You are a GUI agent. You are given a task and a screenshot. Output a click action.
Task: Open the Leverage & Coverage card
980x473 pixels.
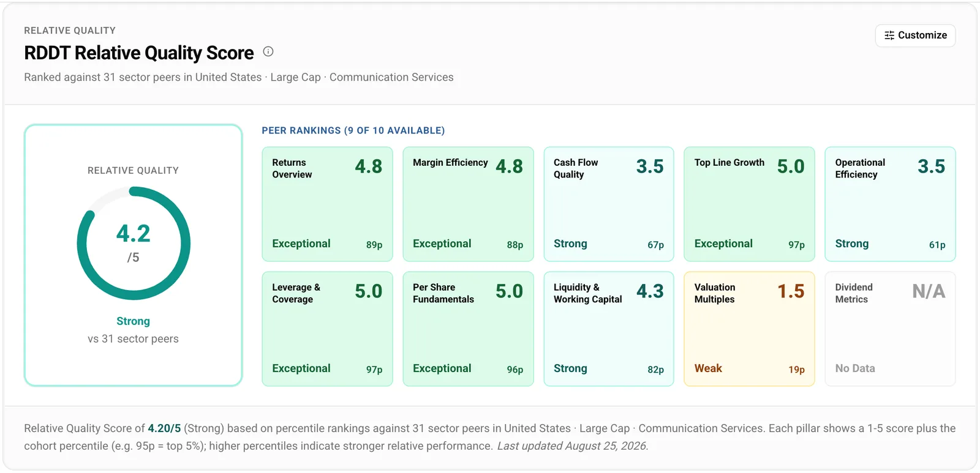pos(327,329)
